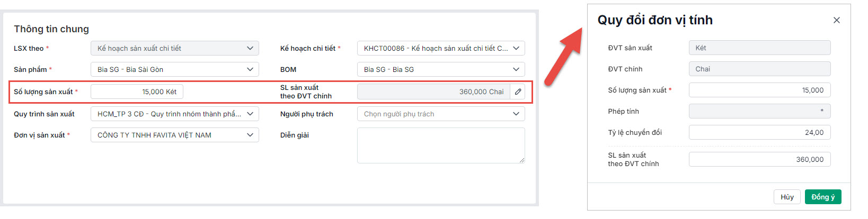
Task: Focus the dialog Số lượng sản xuất input
Action: pos(759,90)
